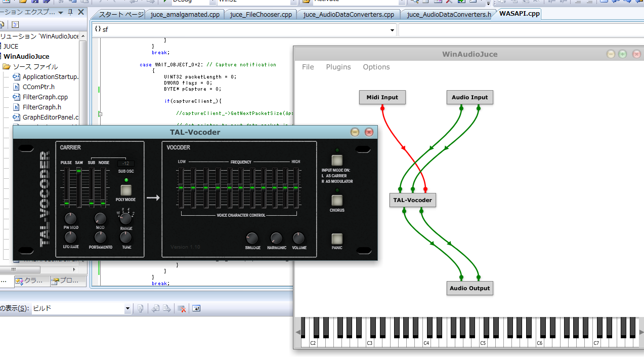This screenshot has width=644, height=357.
Task: Open the output source dropdown showing ビルド
Action: 127,308
